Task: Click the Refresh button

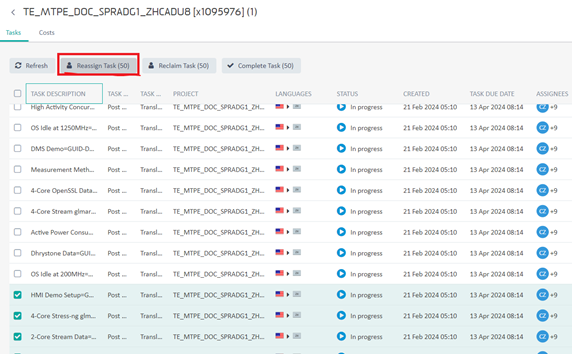Action: (x=32, y=66)
